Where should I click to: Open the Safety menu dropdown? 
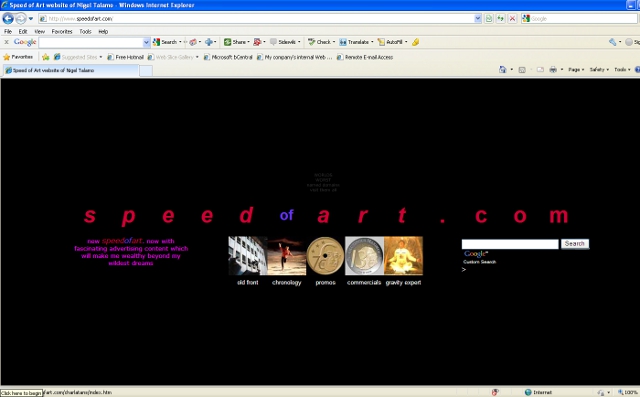(x=599, y=70)
